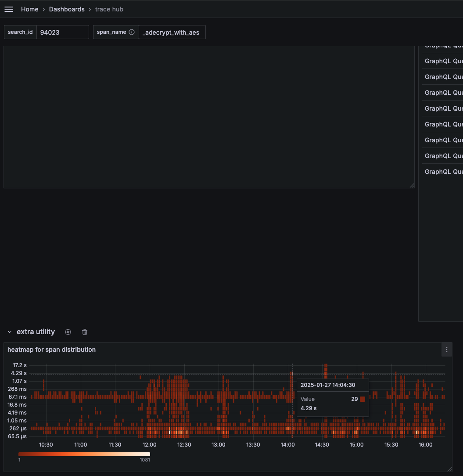463x476 pixels.
Task: Go to the Home breadcrumb
Action: (29, 9)
